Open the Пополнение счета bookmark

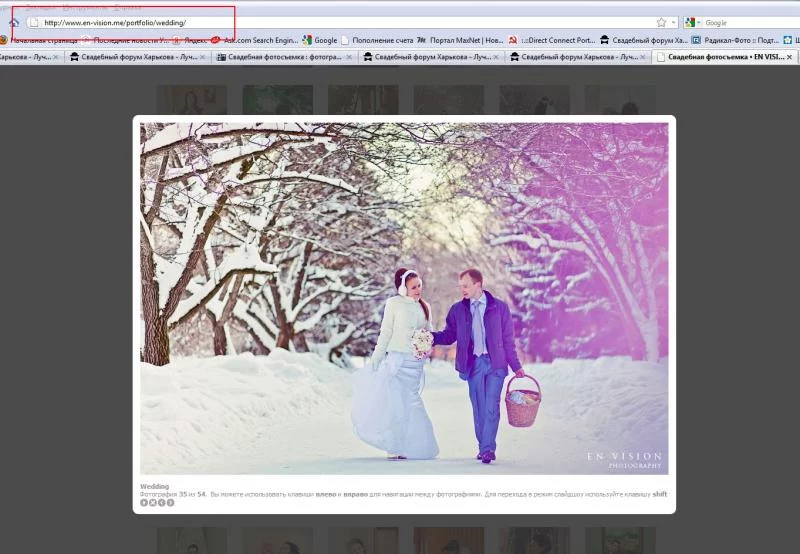coord(377,40)
